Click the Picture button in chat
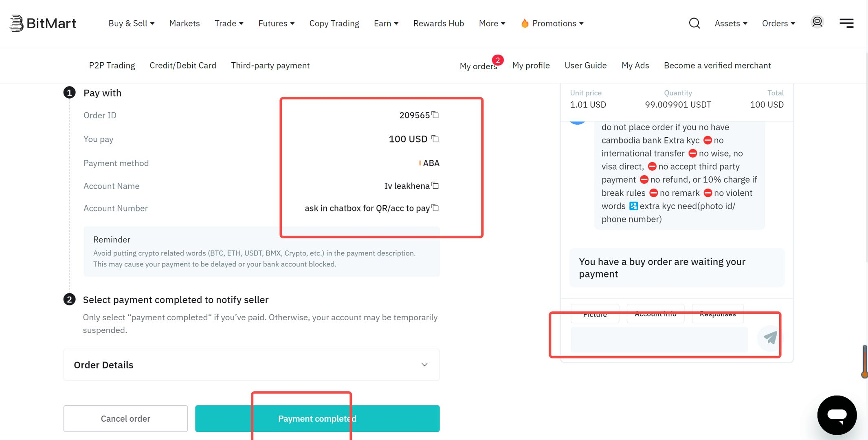 click(x=595, y=314)
